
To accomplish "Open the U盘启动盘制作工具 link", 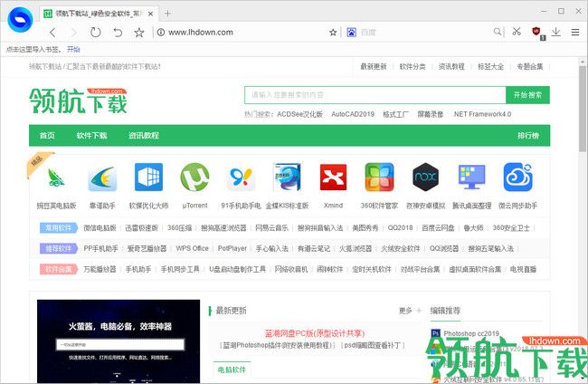I will [x=237, y=269].
